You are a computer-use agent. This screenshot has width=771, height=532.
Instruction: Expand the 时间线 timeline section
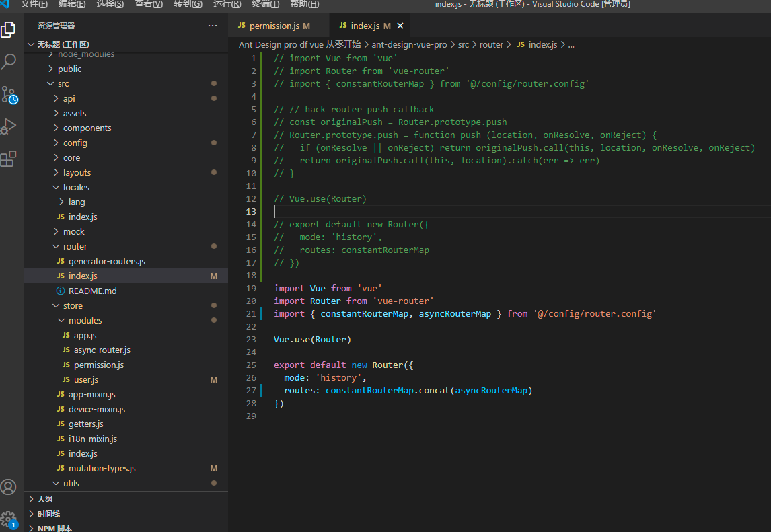click(48, 514)
